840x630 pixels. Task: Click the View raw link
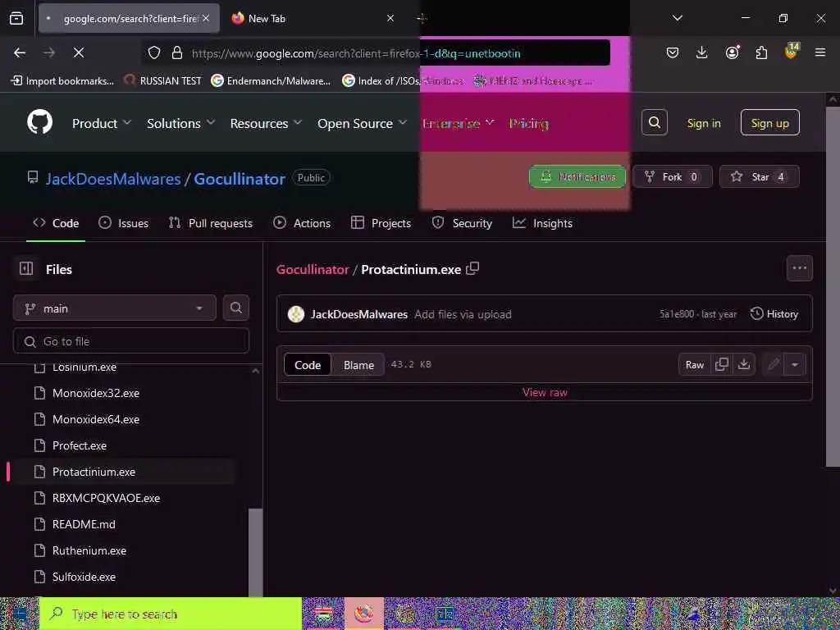(x=545, y=392)
